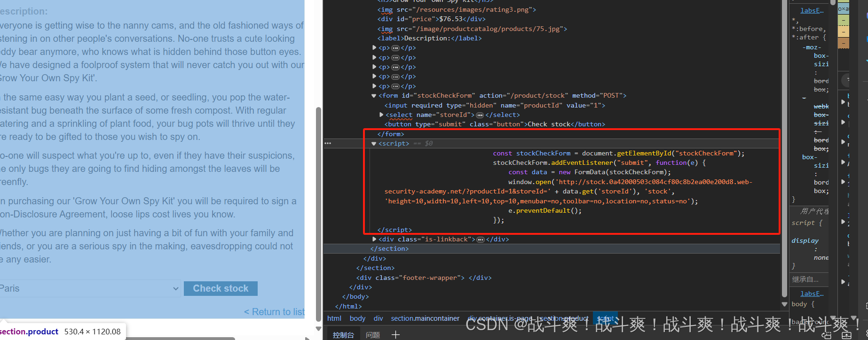Click the 用户代理 user agent stylesheet label
Screen dimensions: 868x340
(x=814, y=211)
